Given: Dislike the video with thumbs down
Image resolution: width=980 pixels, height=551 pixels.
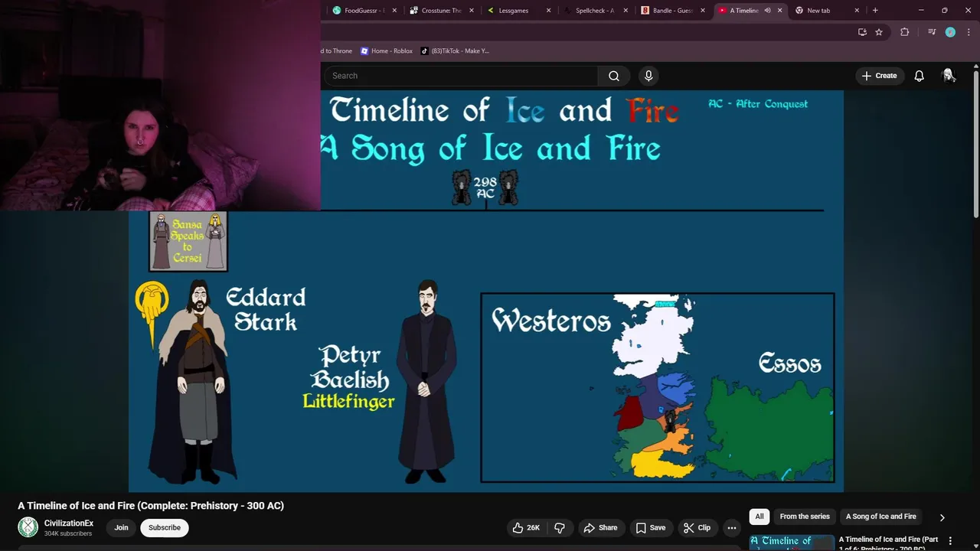Looking at the screenshot, I should coord(560,527).
